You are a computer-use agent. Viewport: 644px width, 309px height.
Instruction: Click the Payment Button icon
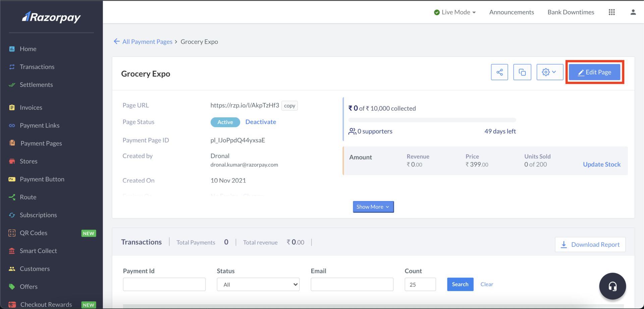12,179
